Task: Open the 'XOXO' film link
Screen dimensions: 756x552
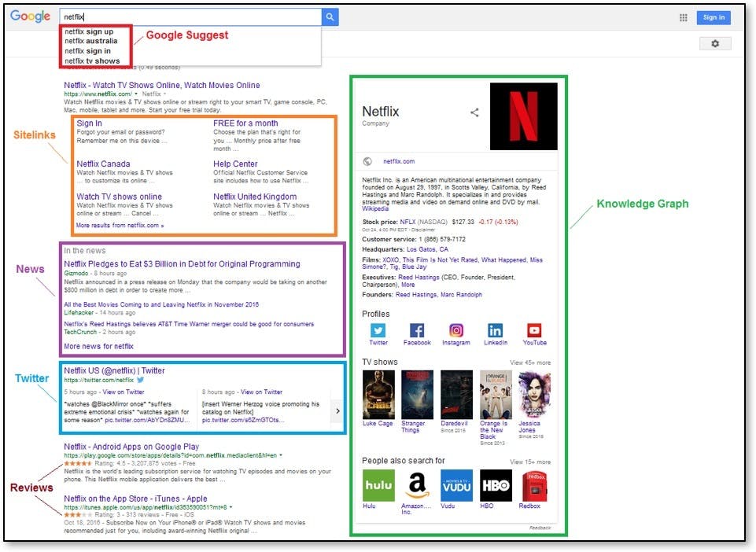Action: click(x=390, y=259)
